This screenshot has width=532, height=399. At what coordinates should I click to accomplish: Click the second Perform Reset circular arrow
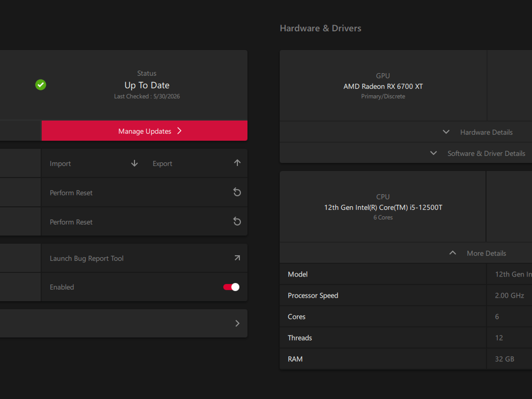[x=237, y=222]
